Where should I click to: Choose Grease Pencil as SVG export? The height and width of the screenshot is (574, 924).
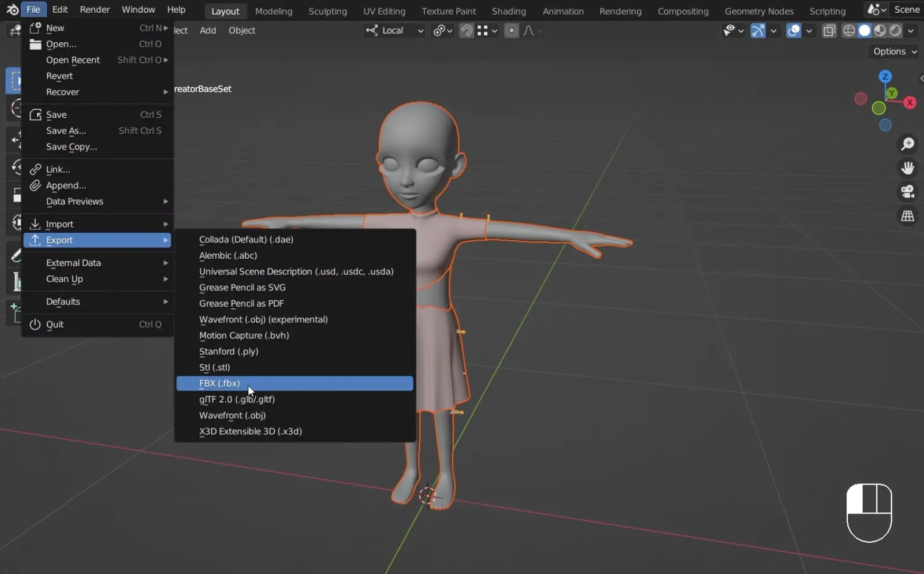[295, 288]
